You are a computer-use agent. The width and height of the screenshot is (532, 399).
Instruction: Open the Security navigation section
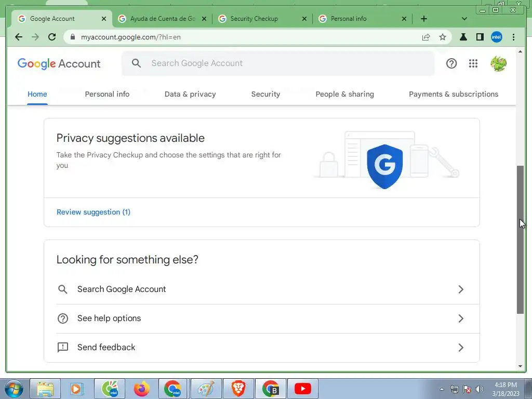coord(265,95)
